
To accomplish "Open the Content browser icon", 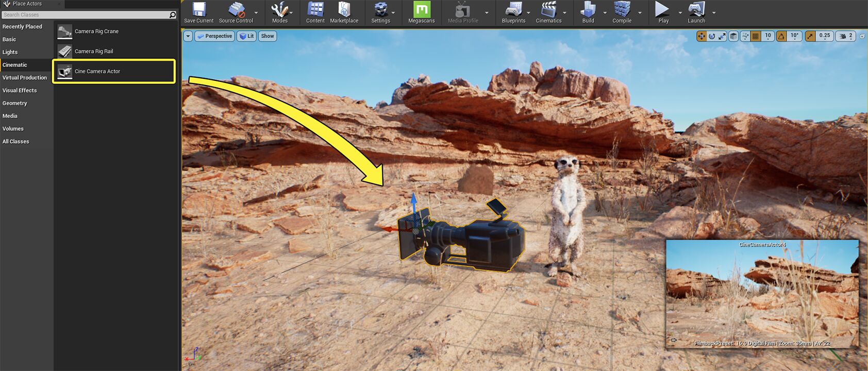I will pos(315,9).
